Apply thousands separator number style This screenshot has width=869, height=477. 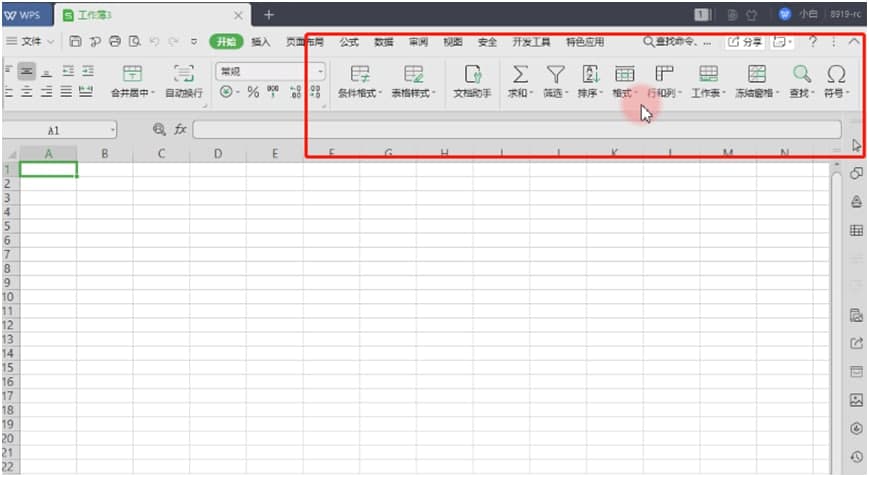pos(273,91)
